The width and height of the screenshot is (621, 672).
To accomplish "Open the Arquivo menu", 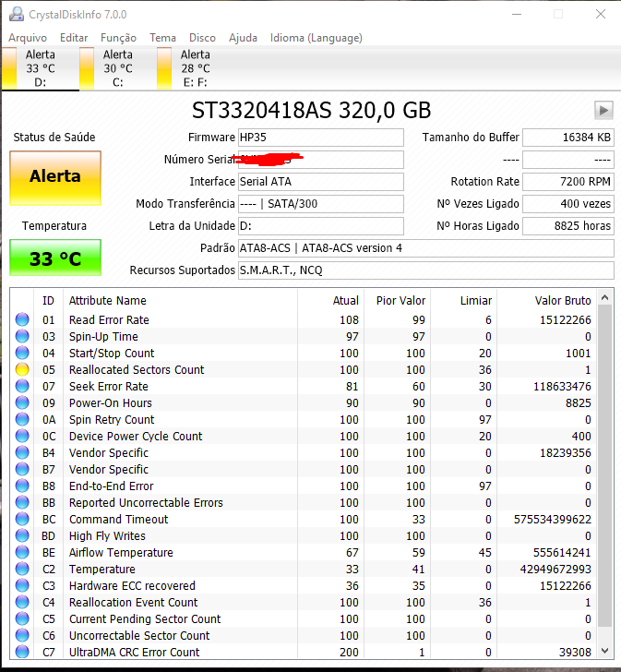I will tap(28, 38).
